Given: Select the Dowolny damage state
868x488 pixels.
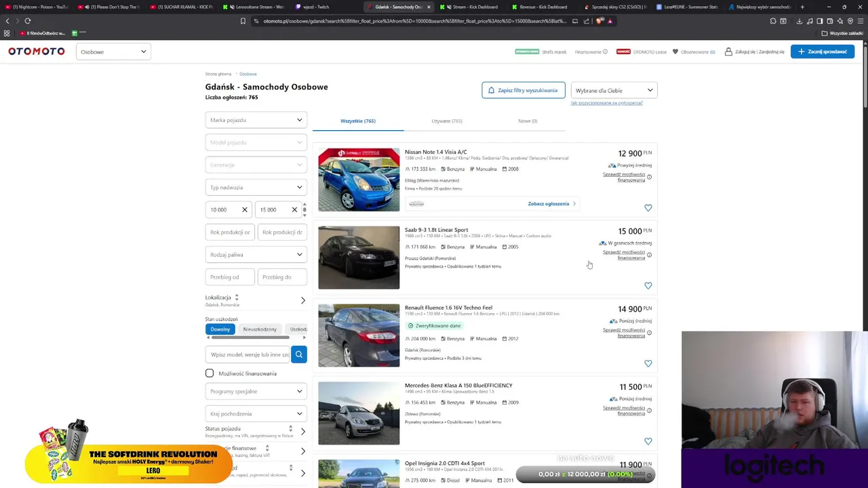Looking at the screenshot, I should [x=220, y=329].
